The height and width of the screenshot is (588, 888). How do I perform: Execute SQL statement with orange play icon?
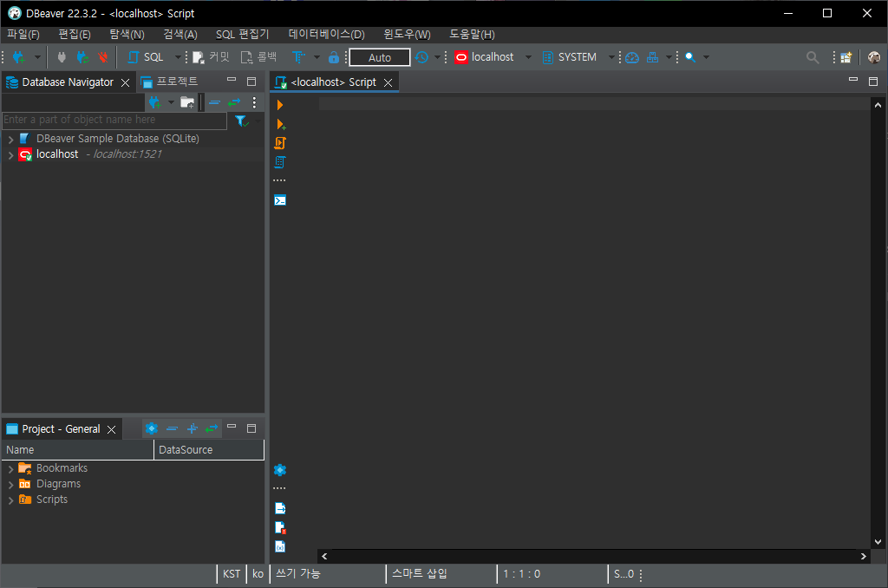[280, 105]
